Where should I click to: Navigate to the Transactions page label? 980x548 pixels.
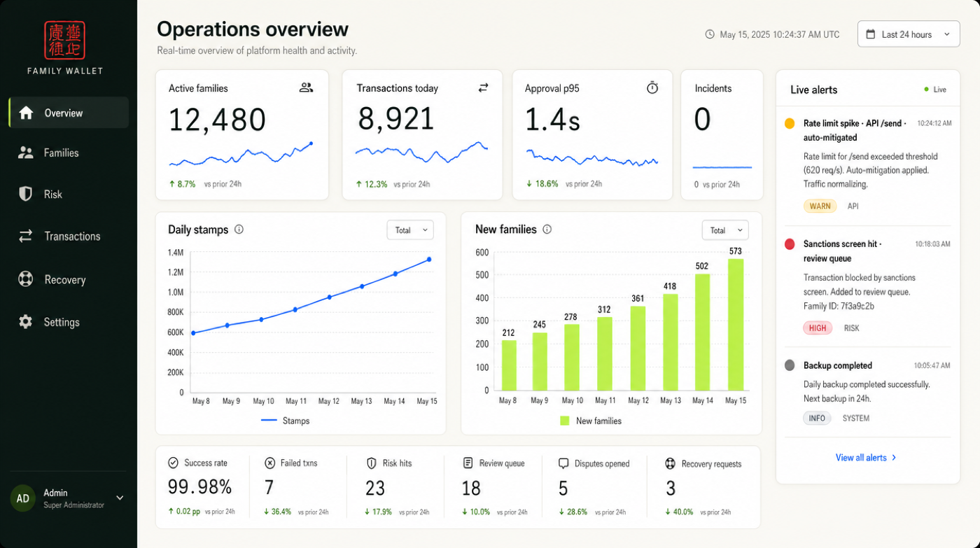(72, 236)
